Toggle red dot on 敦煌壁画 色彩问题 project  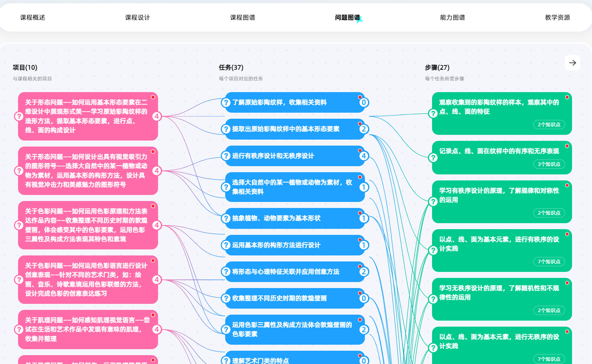tap(153, 206)
